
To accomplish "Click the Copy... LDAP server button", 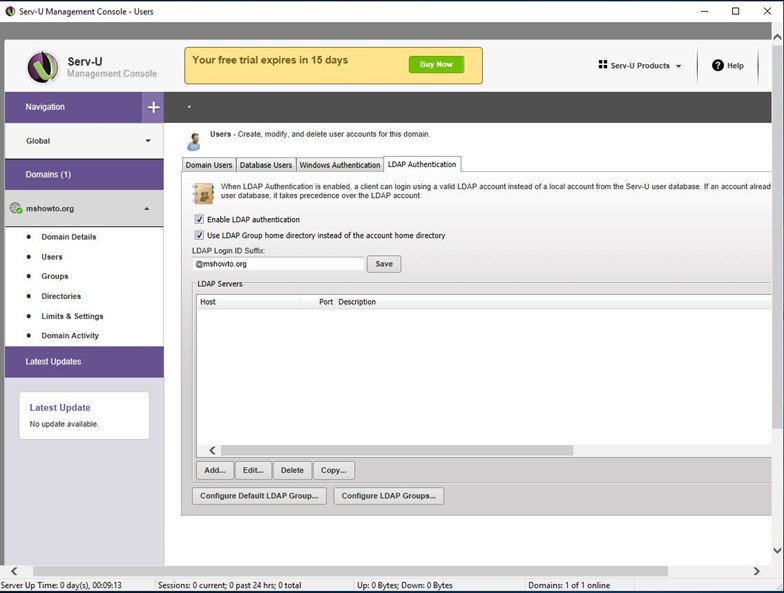I will [334, 470].
